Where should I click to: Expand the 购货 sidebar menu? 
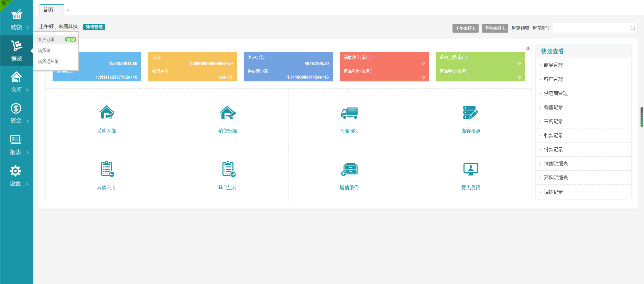[16, 20]
